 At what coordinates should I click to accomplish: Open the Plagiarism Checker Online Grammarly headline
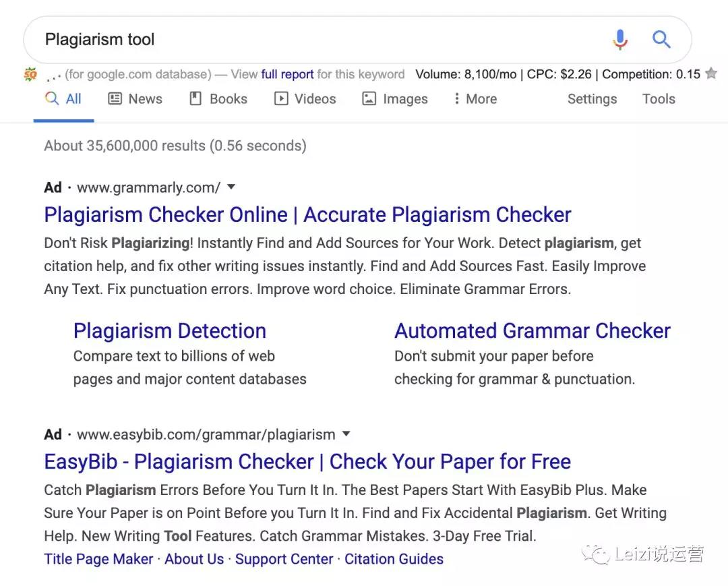click(x=307, y=215)
